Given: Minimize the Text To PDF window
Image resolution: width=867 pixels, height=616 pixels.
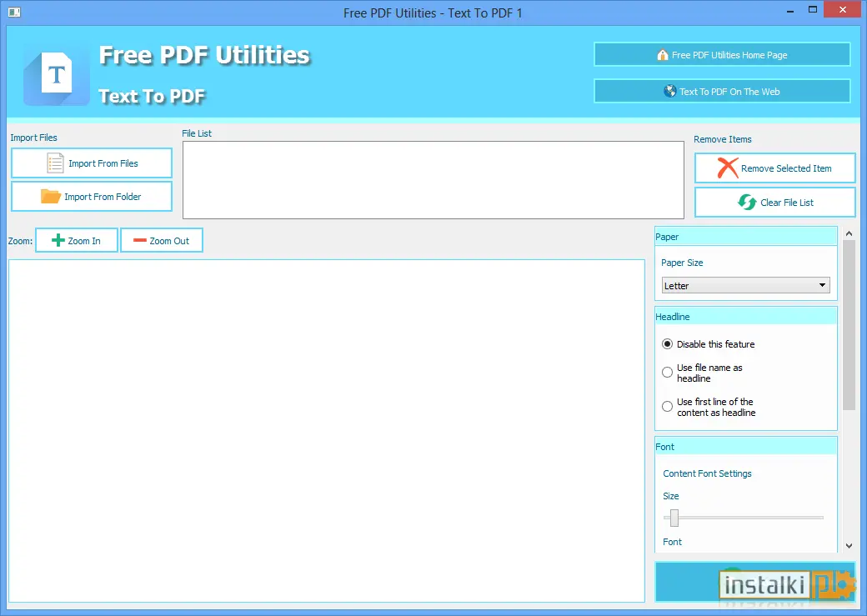Looking at the screenshot, I should tap(790, 11).
